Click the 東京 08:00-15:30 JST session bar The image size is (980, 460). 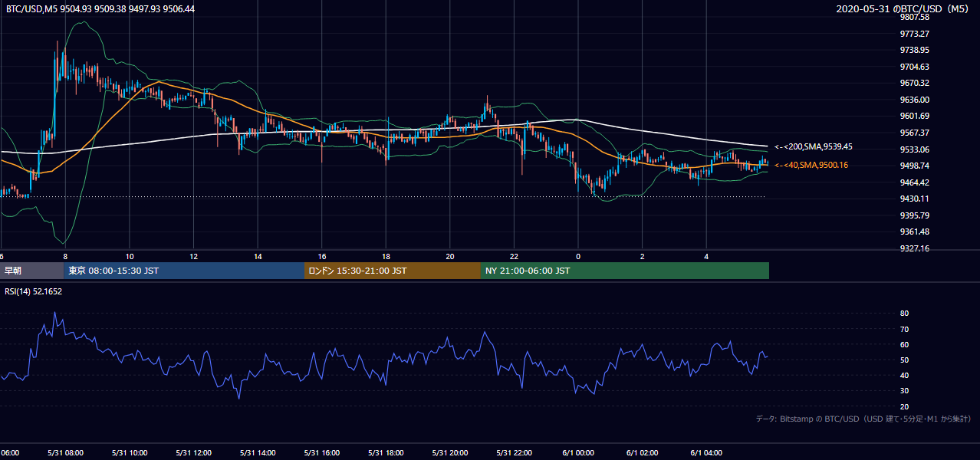tap(184, 271)
